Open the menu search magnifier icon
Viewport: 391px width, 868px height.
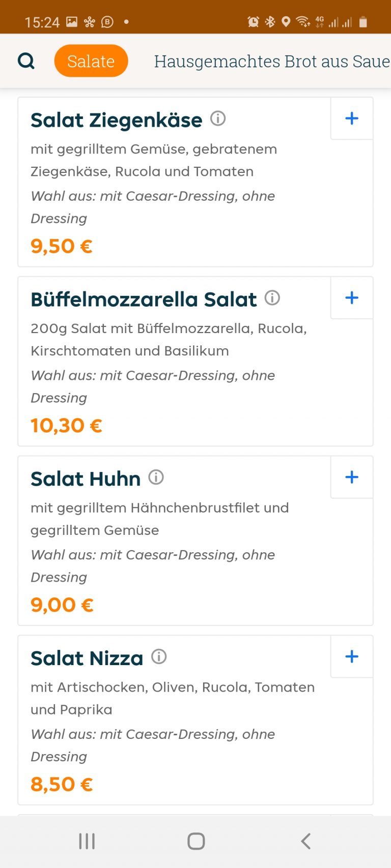[26, 61]
